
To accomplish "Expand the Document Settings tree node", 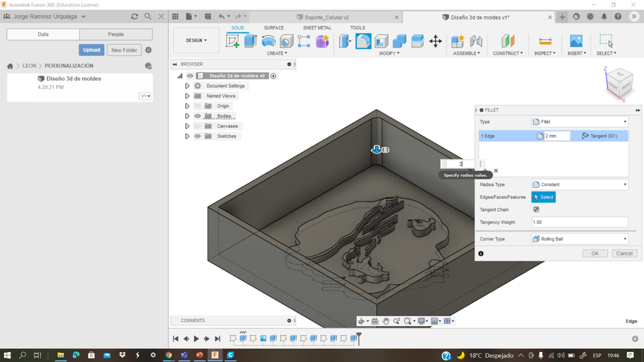I will [187, 86].
